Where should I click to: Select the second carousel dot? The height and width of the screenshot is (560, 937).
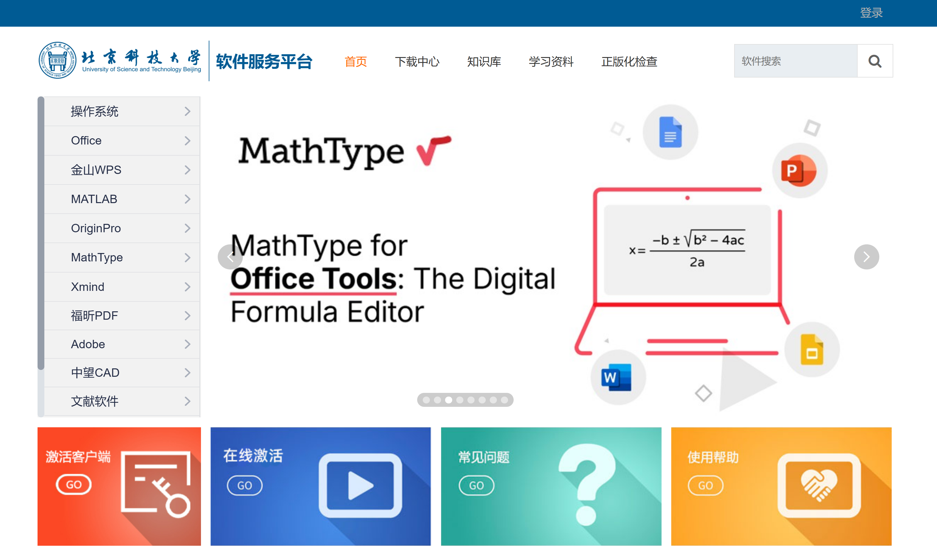tap(437, 400)
